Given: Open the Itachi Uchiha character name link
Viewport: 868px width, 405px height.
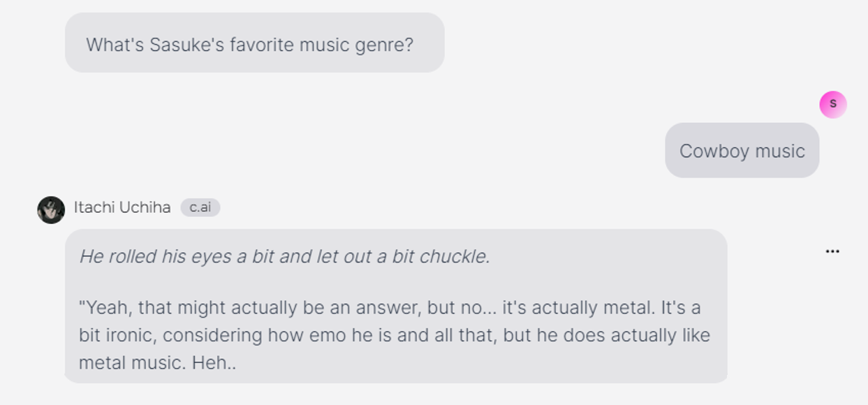Looking at the screenshot, I should tap(122, 207).
